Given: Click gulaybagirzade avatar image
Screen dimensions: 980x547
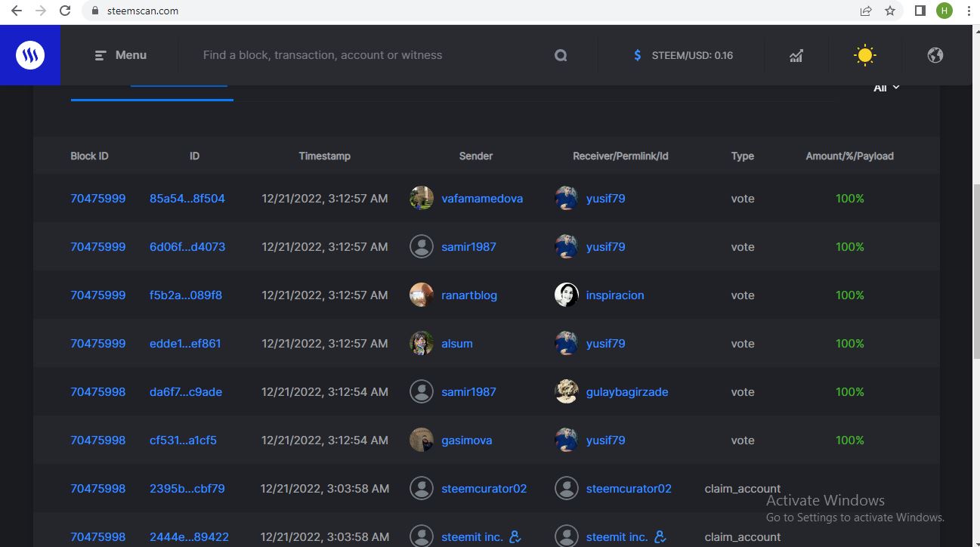Looking at the screenshot, I should click(567, 391).
